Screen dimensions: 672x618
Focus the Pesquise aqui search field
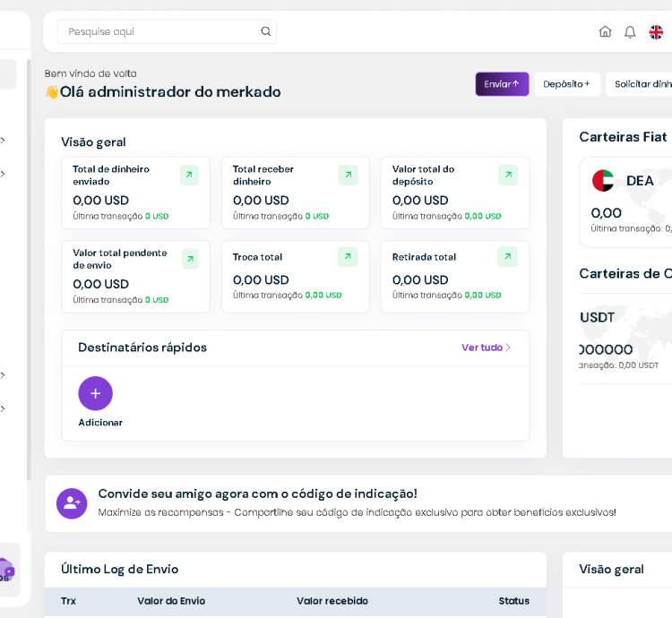tap(161, 31)
